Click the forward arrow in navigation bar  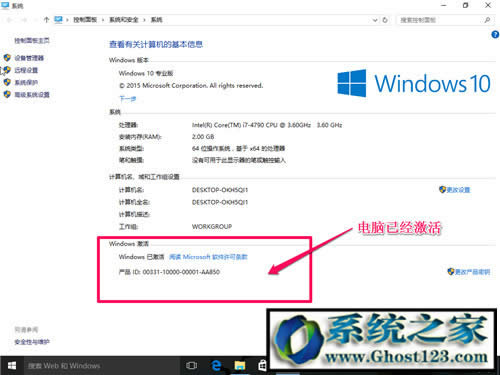(24, 20)
